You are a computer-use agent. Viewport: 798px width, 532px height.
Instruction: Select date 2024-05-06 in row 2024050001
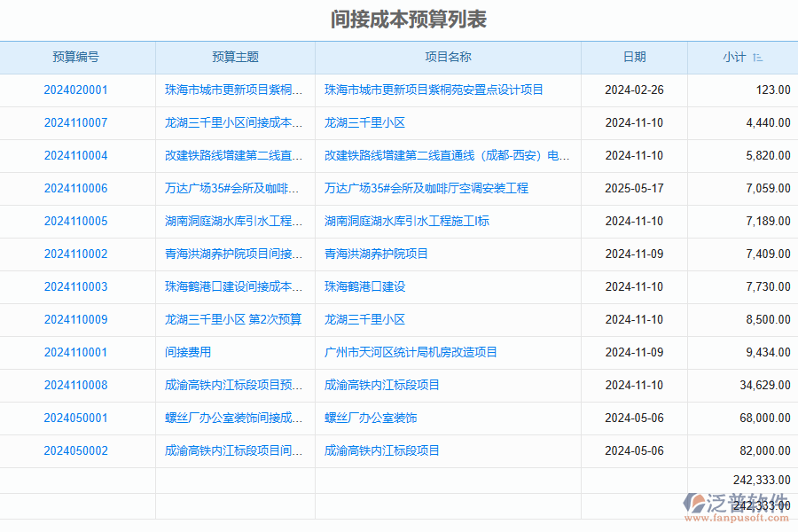[634, 418]
